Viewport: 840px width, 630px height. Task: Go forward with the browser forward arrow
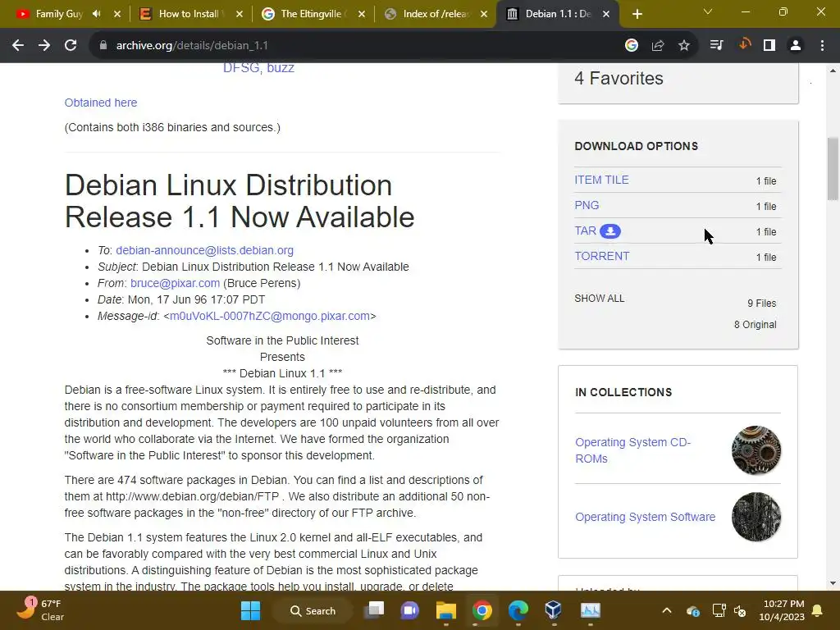(44, 46)
